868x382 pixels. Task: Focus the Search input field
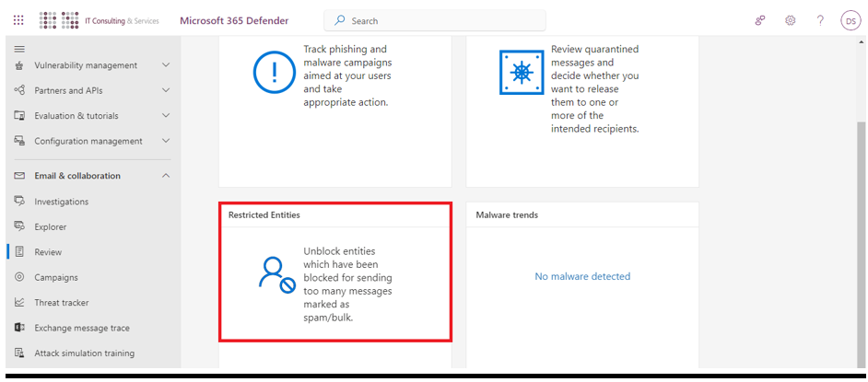[x=435, y=21]
